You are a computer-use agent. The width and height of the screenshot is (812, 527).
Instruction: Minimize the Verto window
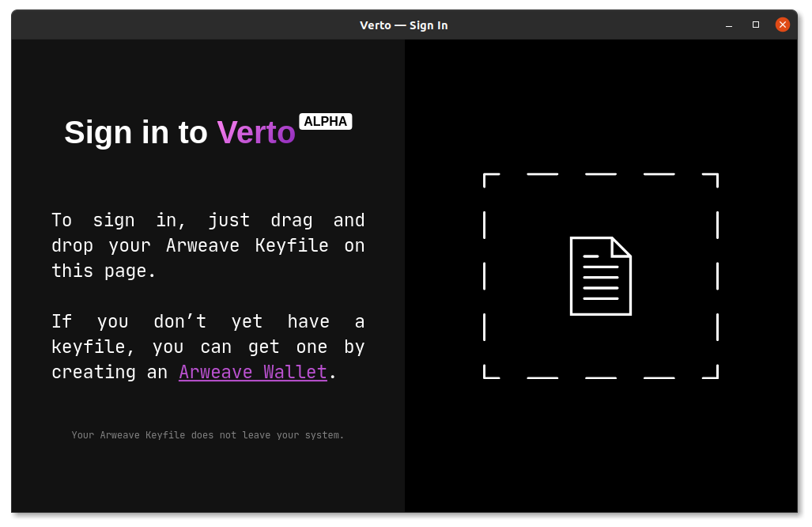click(729, 25)
